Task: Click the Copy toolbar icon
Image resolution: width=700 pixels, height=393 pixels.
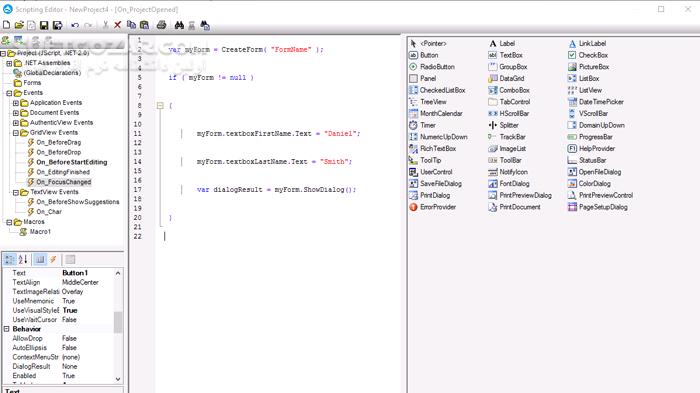Action: click(131, 25)
